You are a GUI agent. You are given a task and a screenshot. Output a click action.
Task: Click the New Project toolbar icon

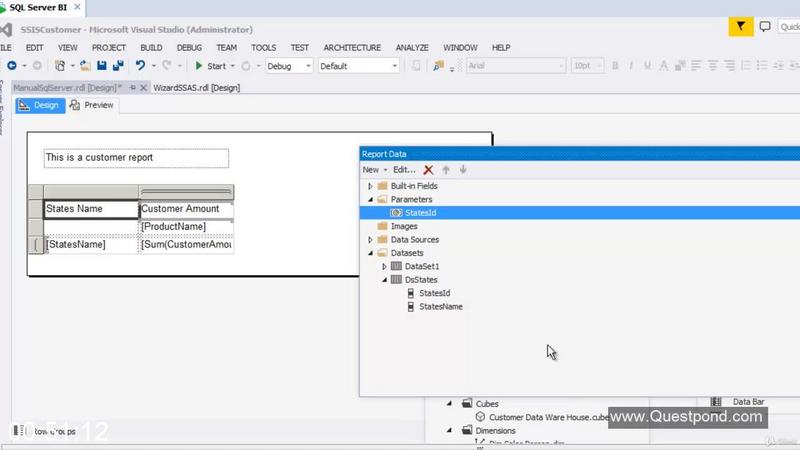coord(60,66)
